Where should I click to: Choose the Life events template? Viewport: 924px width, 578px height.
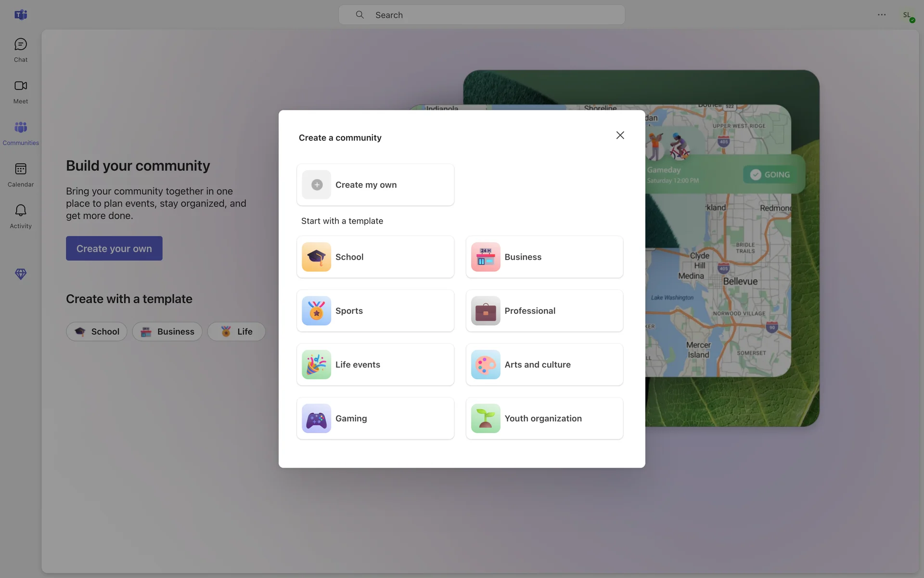[x=375, y=365]
